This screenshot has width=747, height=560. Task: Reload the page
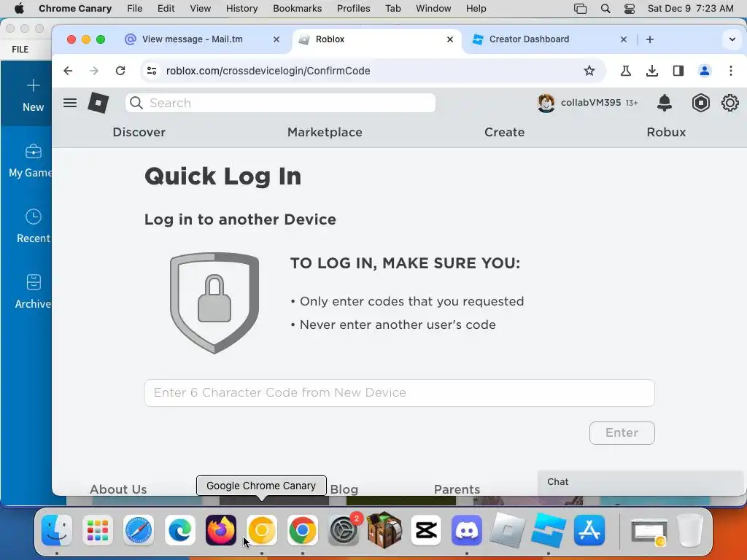[120, 71]
